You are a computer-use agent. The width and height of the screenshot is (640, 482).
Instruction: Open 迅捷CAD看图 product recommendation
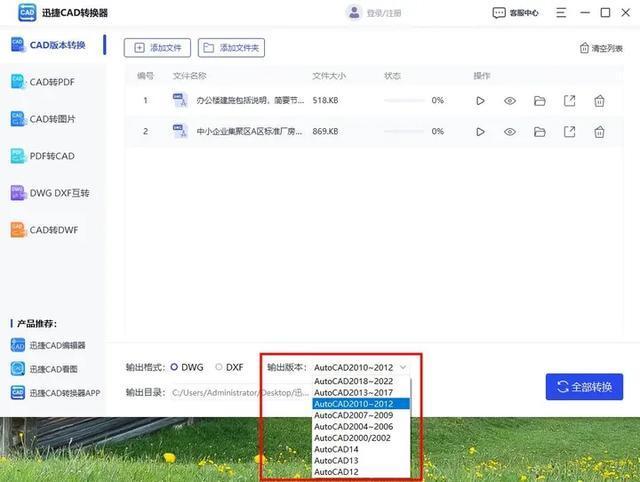point(44,369)
